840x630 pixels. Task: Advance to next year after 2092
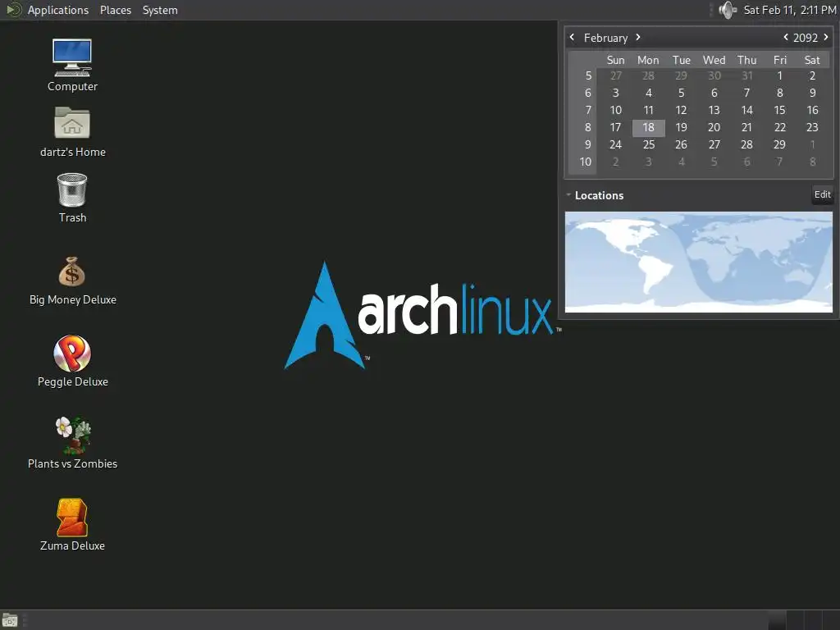(825, 37)
